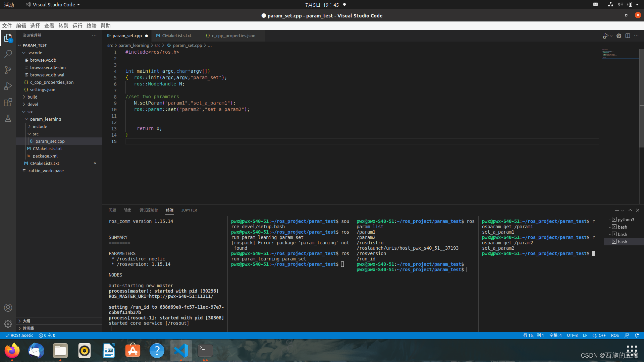This screenshot has height=362, width=644.
Task: Switch to the JUPYTER panel tab
Action: [x=189, y=210]
